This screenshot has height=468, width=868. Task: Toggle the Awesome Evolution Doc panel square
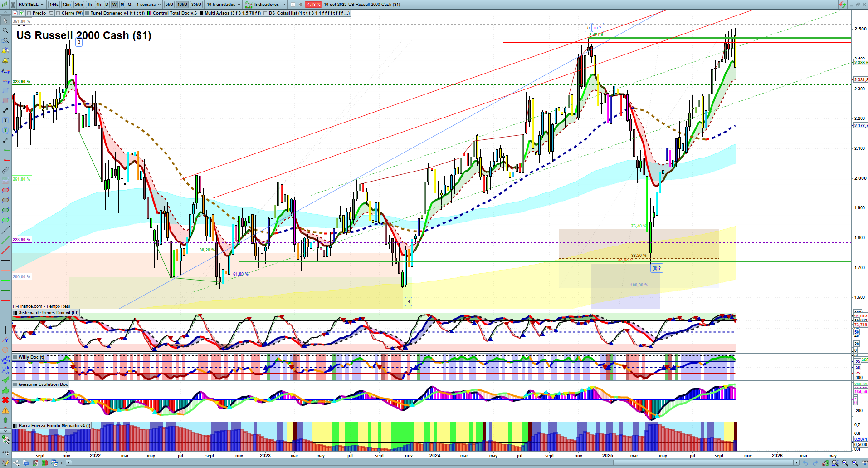pos(15,384)
